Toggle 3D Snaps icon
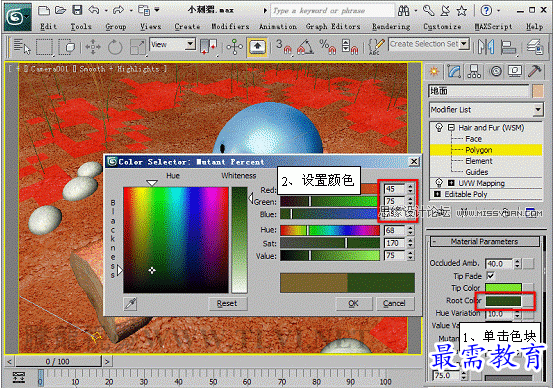 284,47
